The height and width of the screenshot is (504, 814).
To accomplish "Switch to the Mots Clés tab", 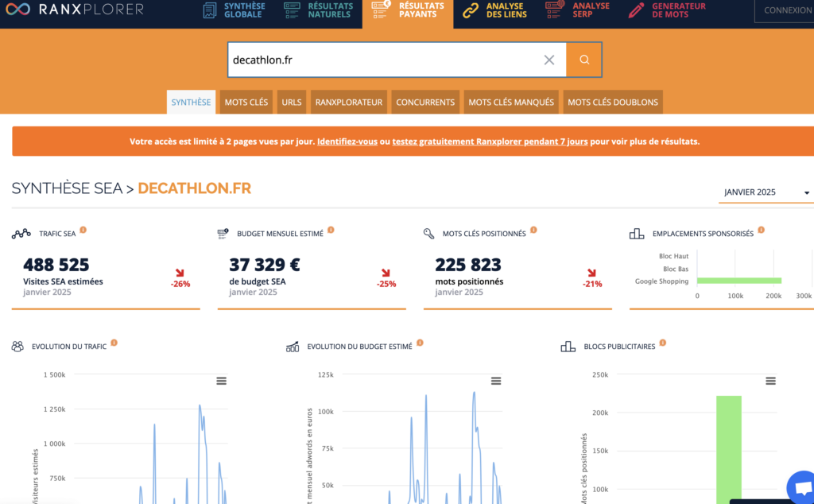I will tap(246, 102).
